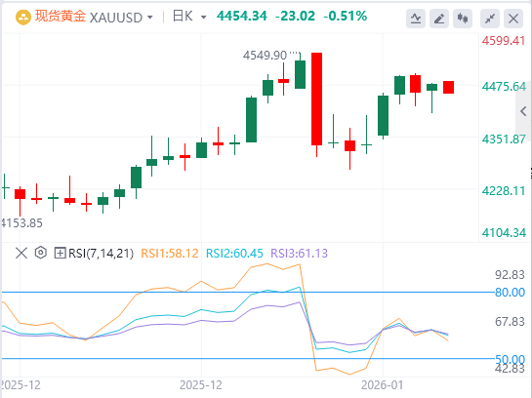Select the 日K period label
The image size is (532, 398).
pos(183,17)
